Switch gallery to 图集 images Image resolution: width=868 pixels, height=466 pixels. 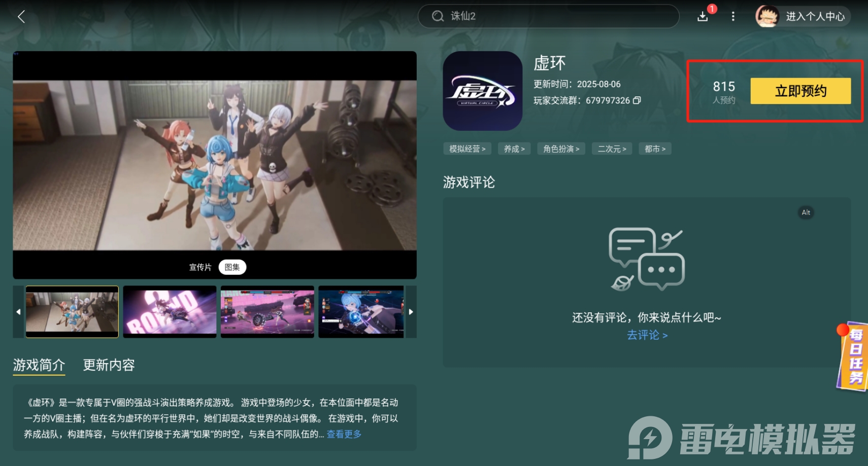pyautogui.click(x=232, y=267)
